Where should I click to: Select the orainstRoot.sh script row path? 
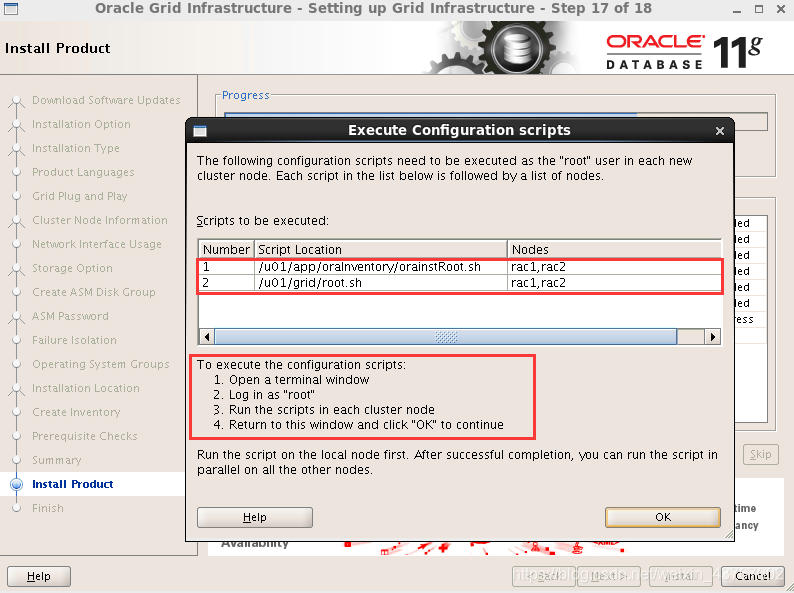pyautogui.click(x=370, y=267)
